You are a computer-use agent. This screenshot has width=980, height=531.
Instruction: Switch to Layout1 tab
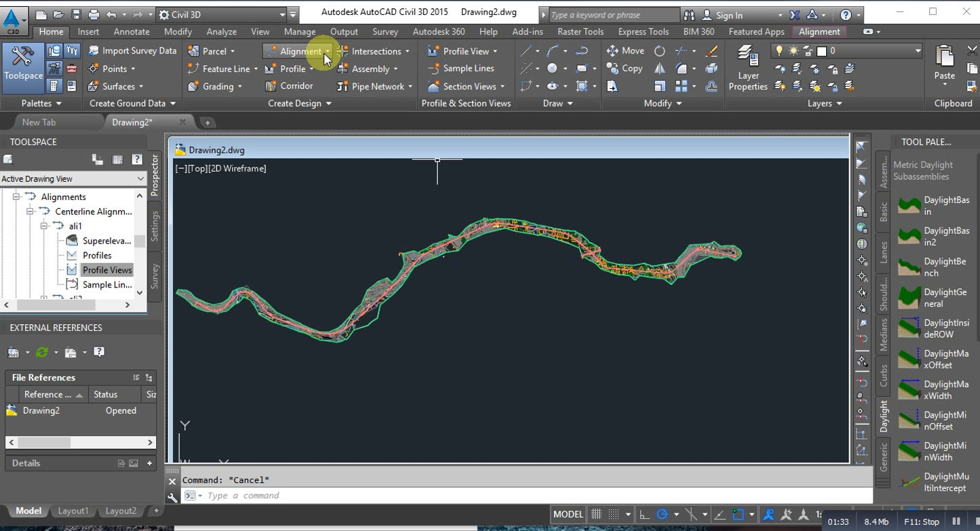point(73,511)
